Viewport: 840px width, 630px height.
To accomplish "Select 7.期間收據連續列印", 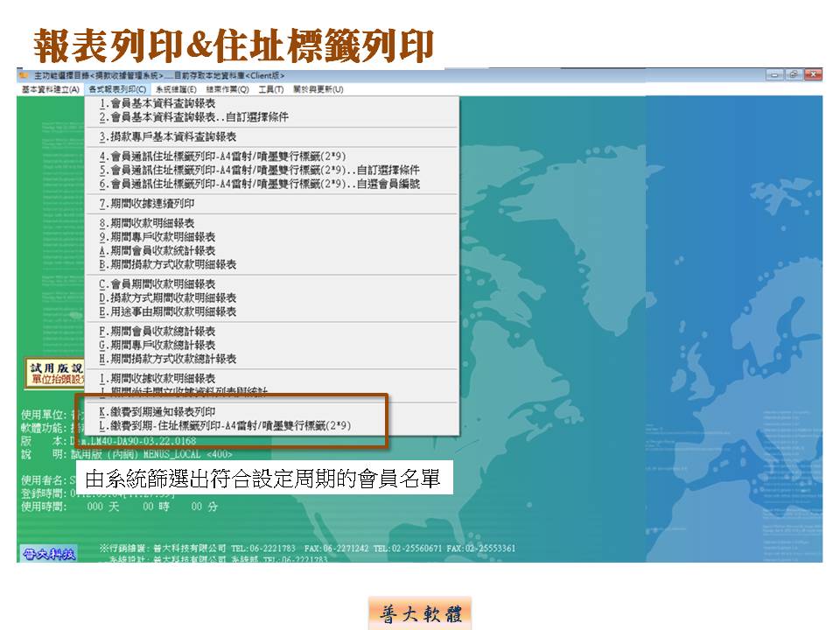I will pyautogui.click(x=271, y=204).
